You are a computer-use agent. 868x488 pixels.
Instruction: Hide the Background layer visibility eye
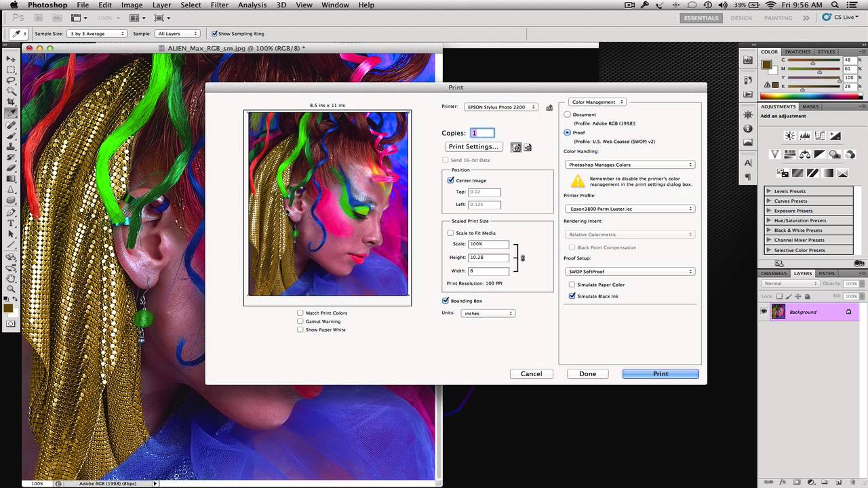click(x=764, y=312)
